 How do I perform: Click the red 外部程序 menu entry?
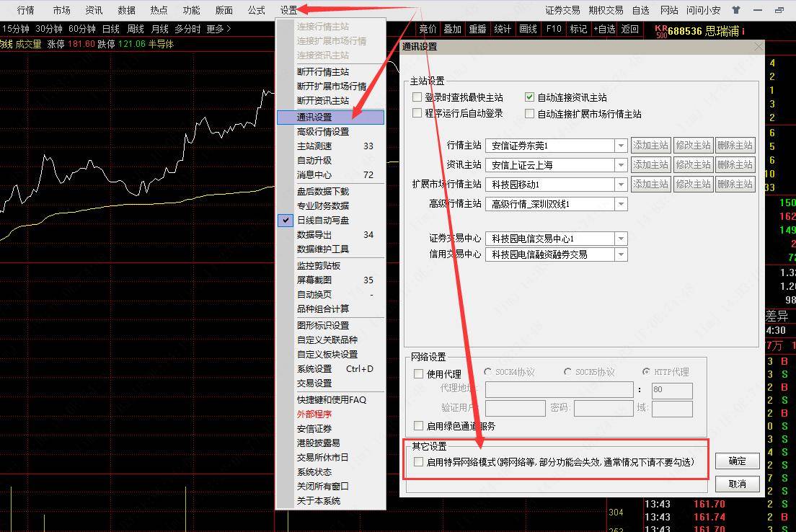(x=330, y=414)
